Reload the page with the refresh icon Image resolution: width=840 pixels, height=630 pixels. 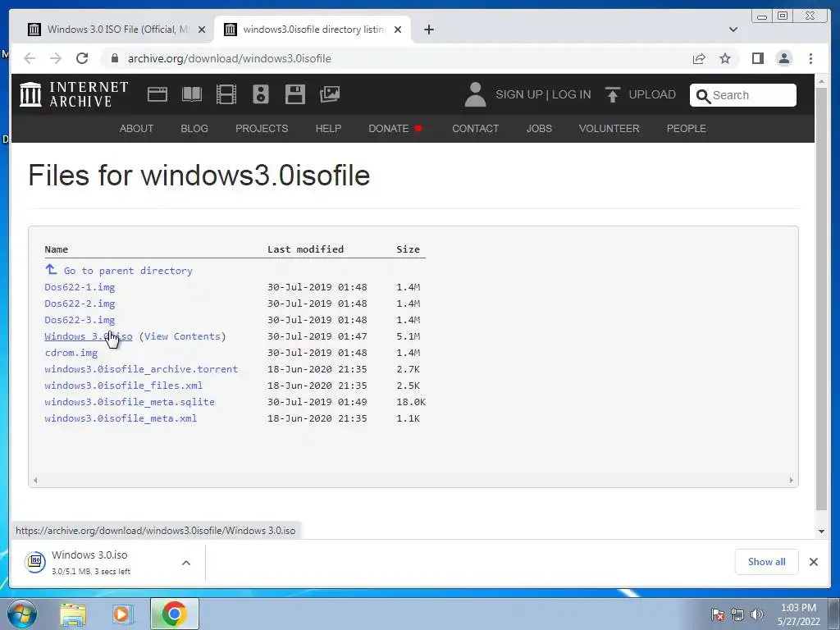[x=82, y=58]
